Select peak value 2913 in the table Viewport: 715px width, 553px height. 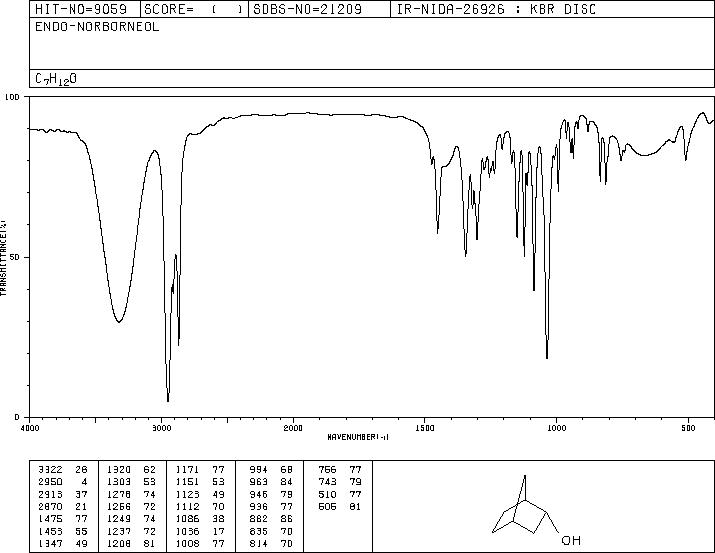(x=51, y=494)
